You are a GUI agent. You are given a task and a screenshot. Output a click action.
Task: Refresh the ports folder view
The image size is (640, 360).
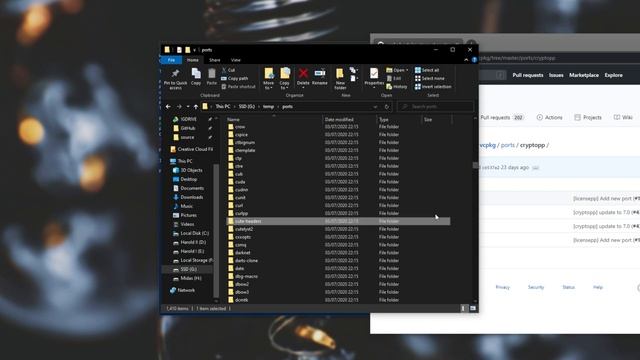click(x=387, y=107)
